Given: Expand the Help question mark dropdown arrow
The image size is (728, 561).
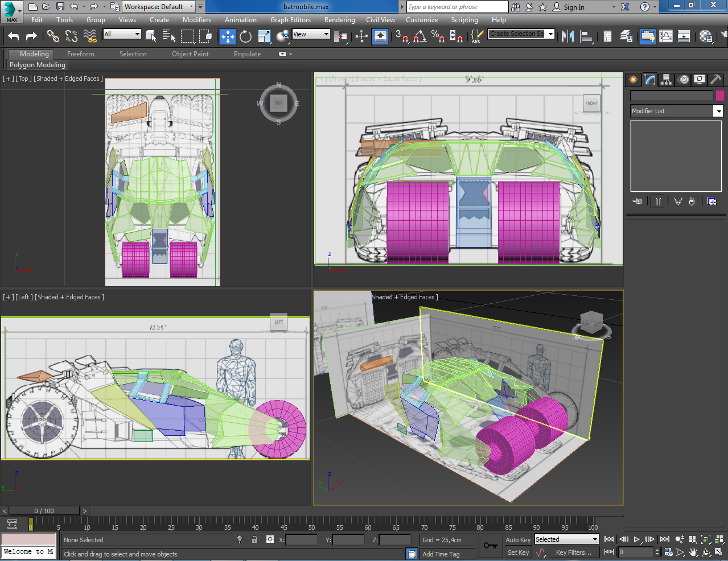Looking at the screenshot, I should [655, 7].
